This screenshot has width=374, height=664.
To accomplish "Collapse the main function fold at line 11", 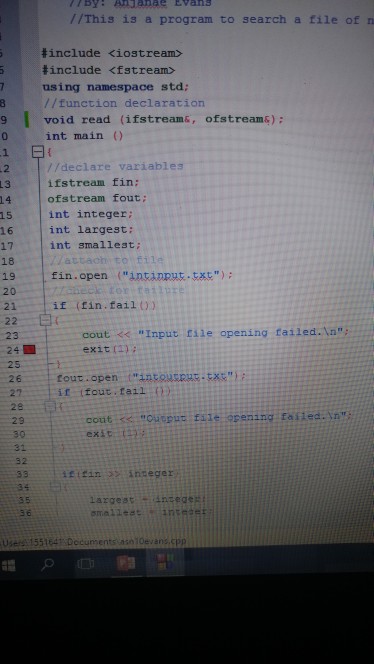I will point(38,152).
